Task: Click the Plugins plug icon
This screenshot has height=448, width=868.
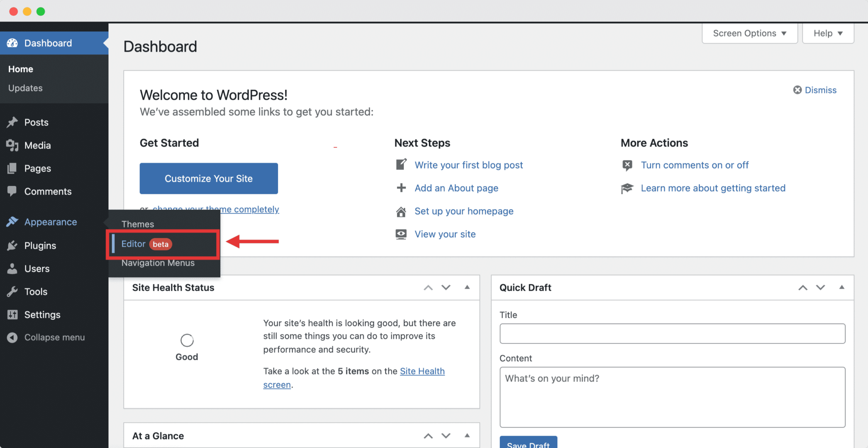Action: coord(12,246)
